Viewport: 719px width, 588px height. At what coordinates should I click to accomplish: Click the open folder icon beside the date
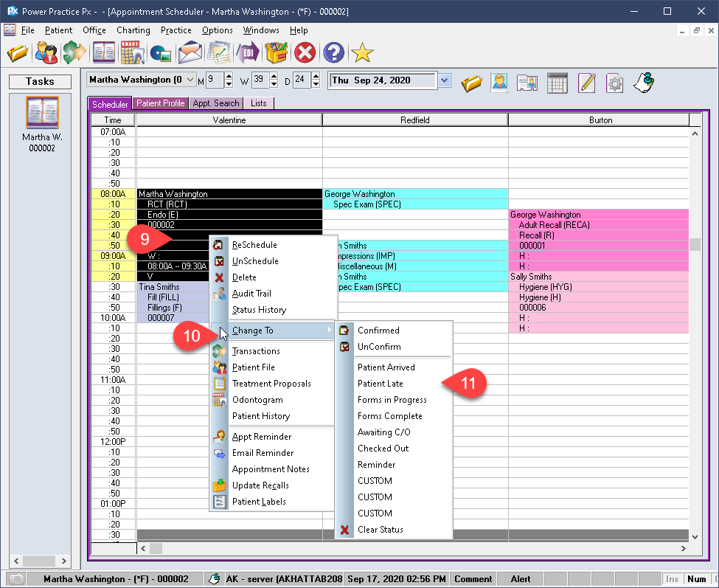coord(471,83)
